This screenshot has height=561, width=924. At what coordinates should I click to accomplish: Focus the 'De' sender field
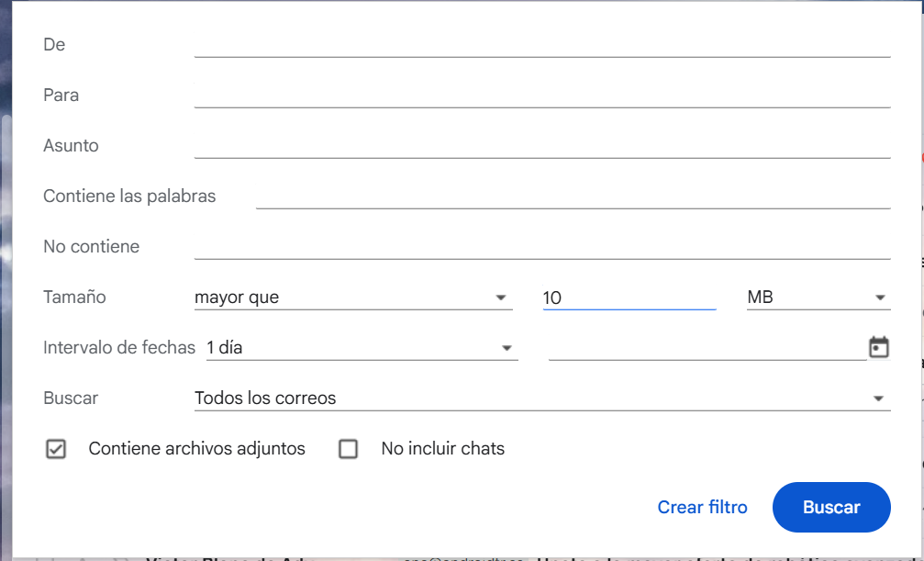[541, 44]
